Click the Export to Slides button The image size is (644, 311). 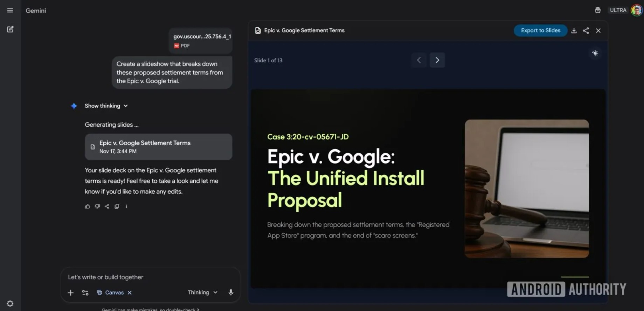click(x=540, y=30)
